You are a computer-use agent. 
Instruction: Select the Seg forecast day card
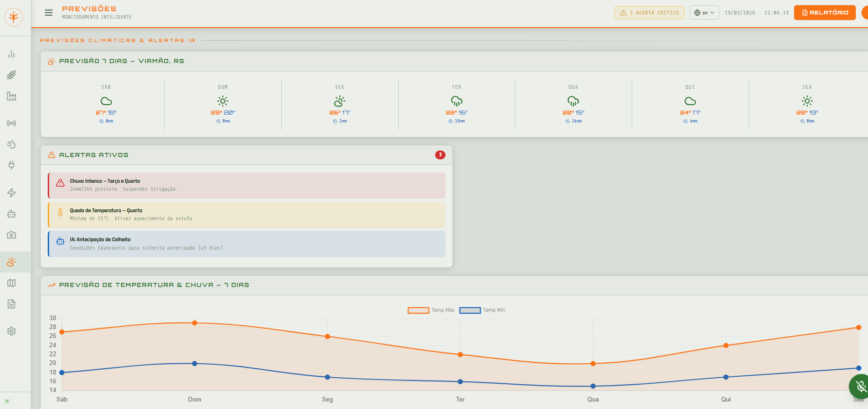(340, 104)
